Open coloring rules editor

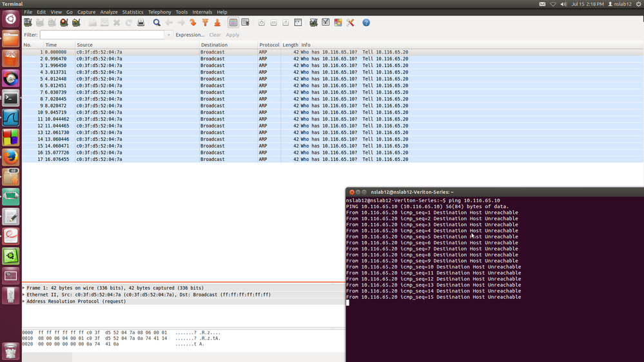(338, 23)
